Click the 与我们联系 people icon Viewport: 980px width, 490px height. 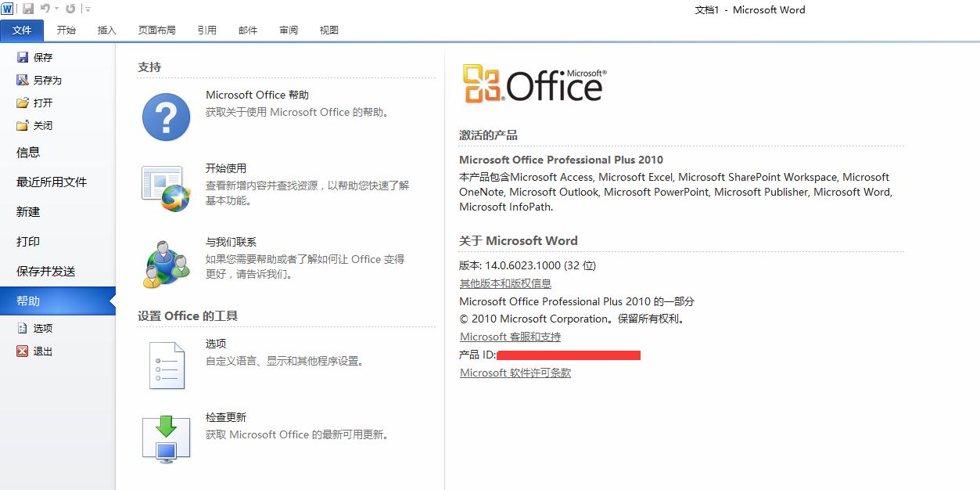point(166,264)
